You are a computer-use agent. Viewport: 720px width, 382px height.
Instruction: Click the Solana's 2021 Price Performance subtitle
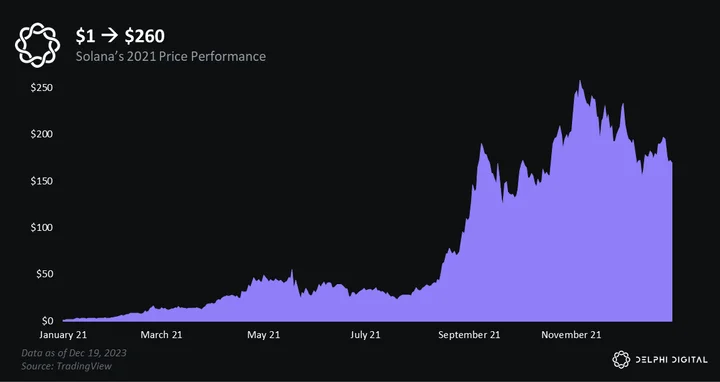171,56
